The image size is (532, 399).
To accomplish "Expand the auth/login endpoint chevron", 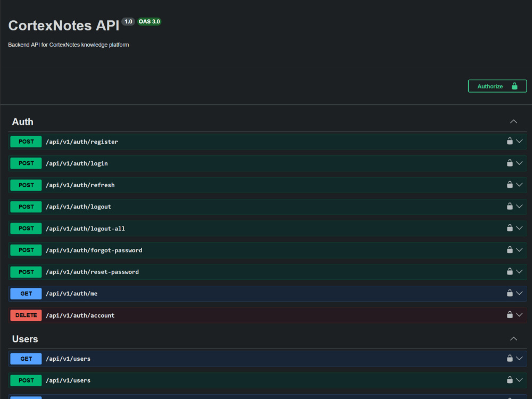I will pyautogui.click(x=519, y=163).
